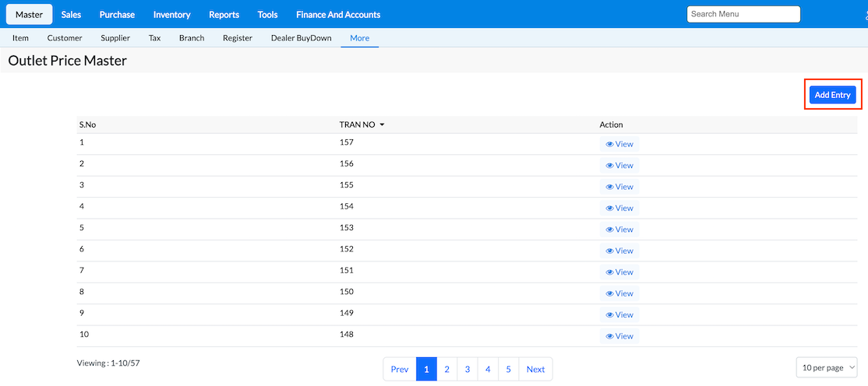Viewport: 868px width, 386px height.
Task: Go to Next page of results
Action: [x=535, y=369]
